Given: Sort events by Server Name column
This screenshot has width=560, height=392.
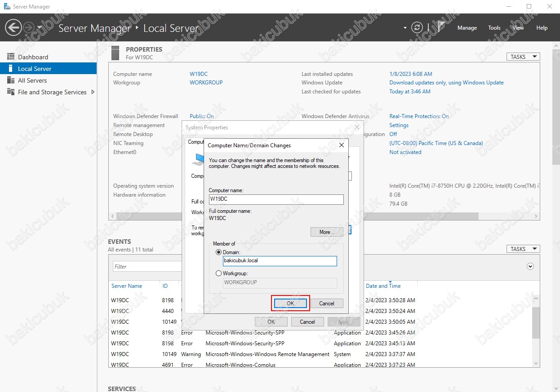Looking at the screenshot, I should (127, 286).
